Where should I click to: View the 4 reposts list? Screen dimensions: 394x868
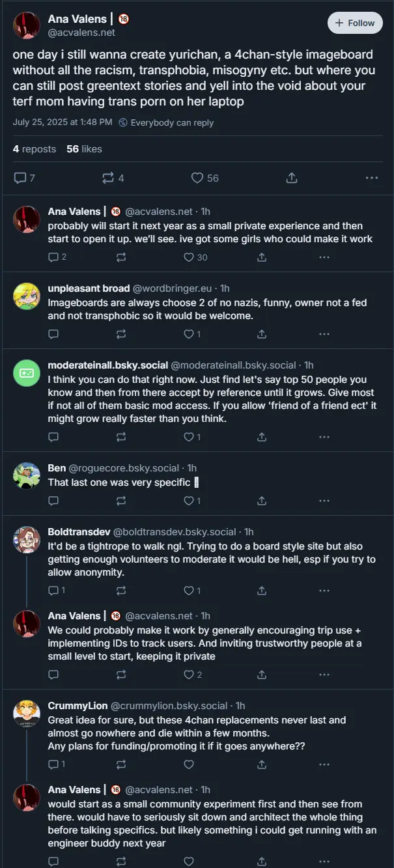point(35,149)
